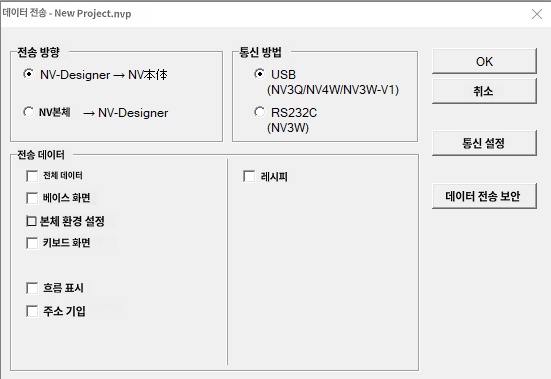Image resolution: width=551 pixels, height=379 pixels.
Task: Open 데이터 전송 보안 security options
Action: point(484,196)
